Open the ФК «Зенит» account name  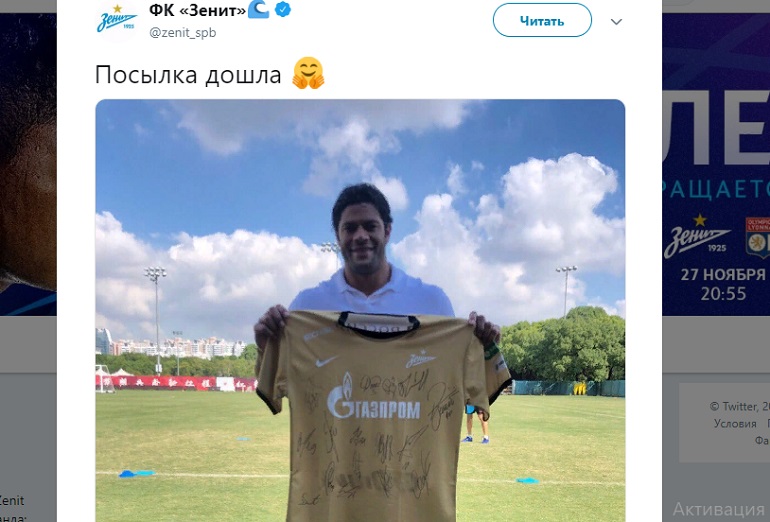197,9
